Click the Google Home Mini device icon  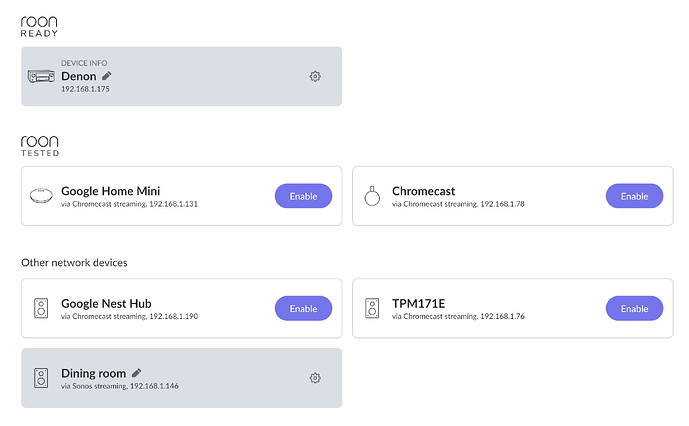click(41, 196)
